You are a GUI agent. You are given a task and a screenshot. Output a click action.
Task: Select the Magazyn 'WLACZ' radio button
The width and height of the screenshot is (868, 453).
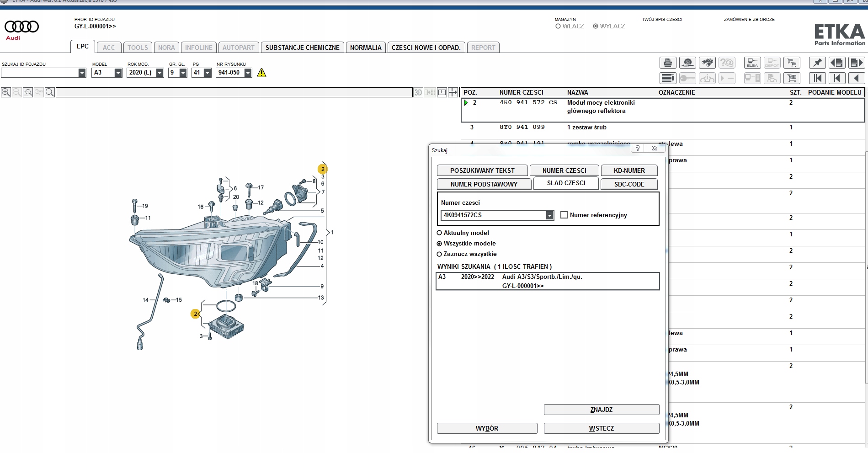(558, 27)
